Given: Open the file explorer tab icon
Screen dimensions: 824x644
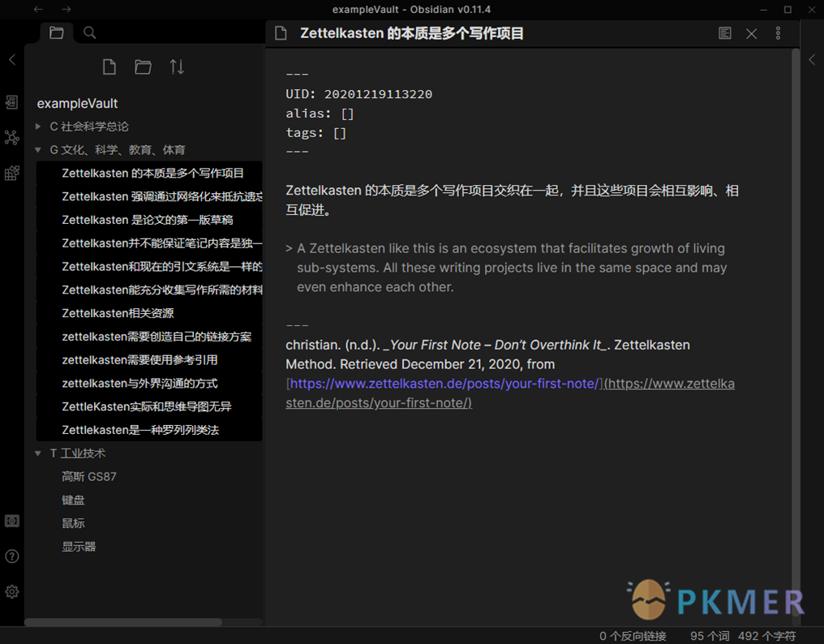Looking at the screenshot, I should click(56, 32).
